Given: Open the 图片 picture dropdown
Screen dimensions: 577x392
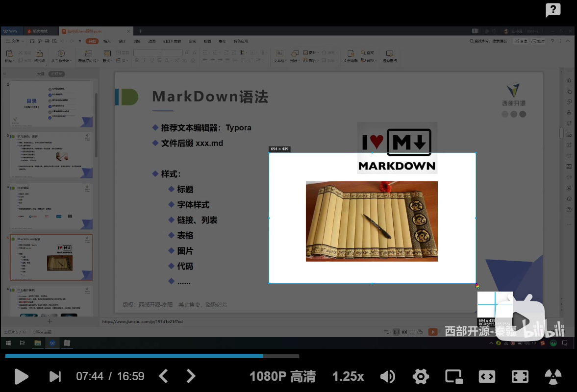Looking at the screenshot, I should click(311, 52).
